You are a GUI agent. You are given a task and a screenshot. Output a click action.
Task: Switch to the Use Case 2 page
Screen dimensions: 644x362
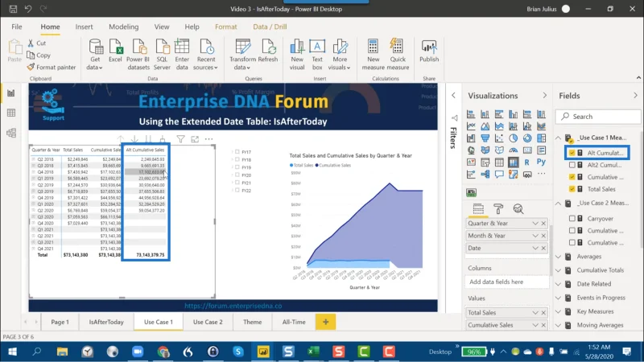(208, 322)
